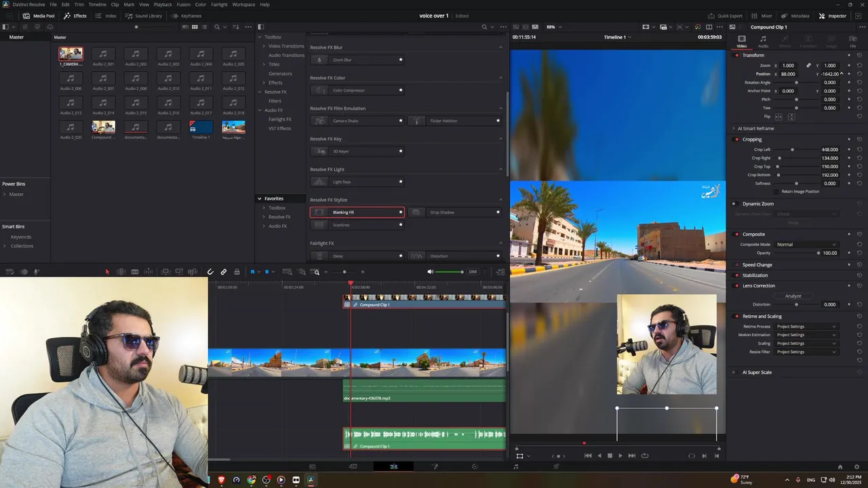Image resolution: width=868 pixels, height=488 pixels.
Task: Open the Effects panel button
Action: pyautogui.click(x=75, y=16)
